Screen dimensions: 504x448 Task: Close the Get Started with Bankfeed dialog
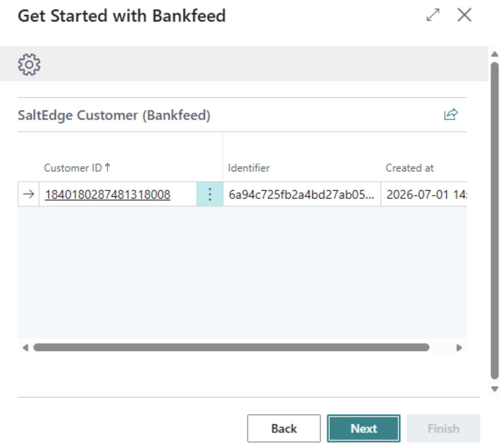tap(464, 15)
